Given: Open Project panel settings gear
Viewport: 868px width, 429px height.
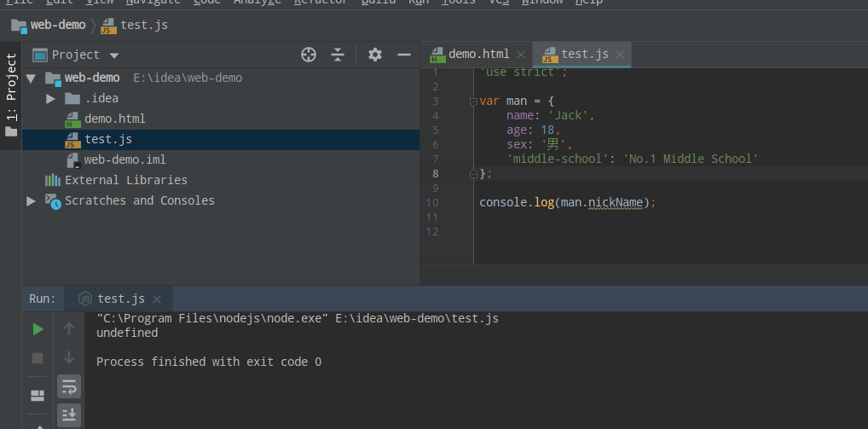Looking at the screenshot, I should 375,55.
